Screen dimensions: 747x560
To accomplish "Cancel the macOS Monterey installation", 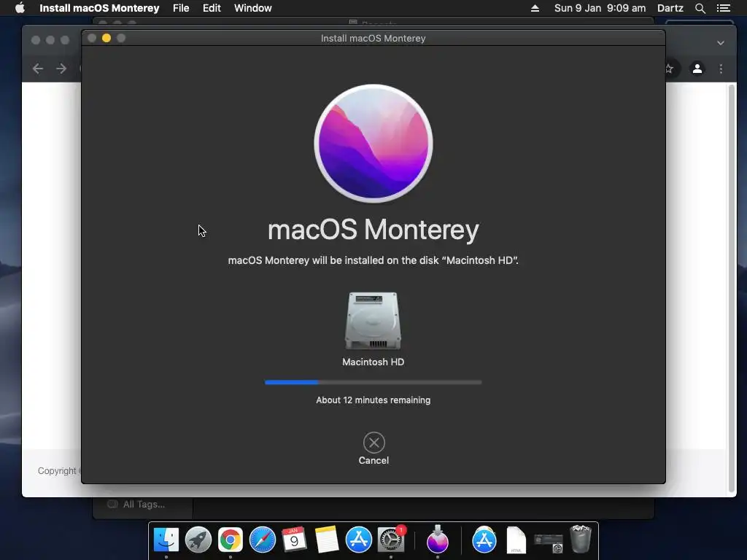I will [x=373, y=443].
